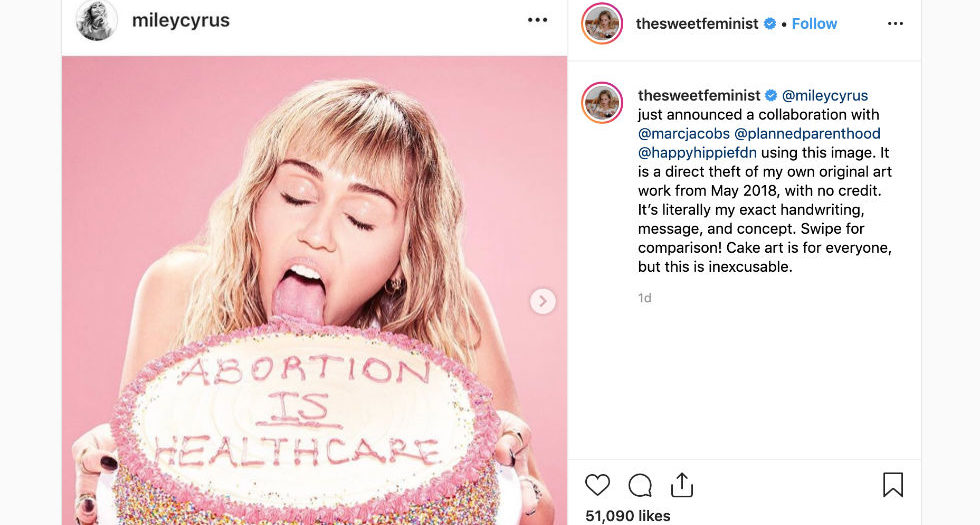This screenshot has height=525, width=980.
Task: Save post with the bookmark icon
Action: (x=893, y=485)
